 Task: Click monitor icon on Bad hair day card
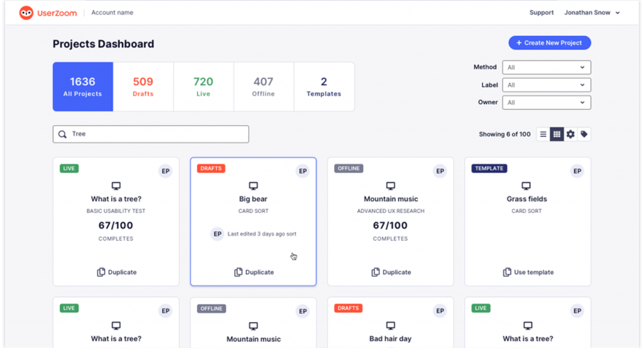391,326
